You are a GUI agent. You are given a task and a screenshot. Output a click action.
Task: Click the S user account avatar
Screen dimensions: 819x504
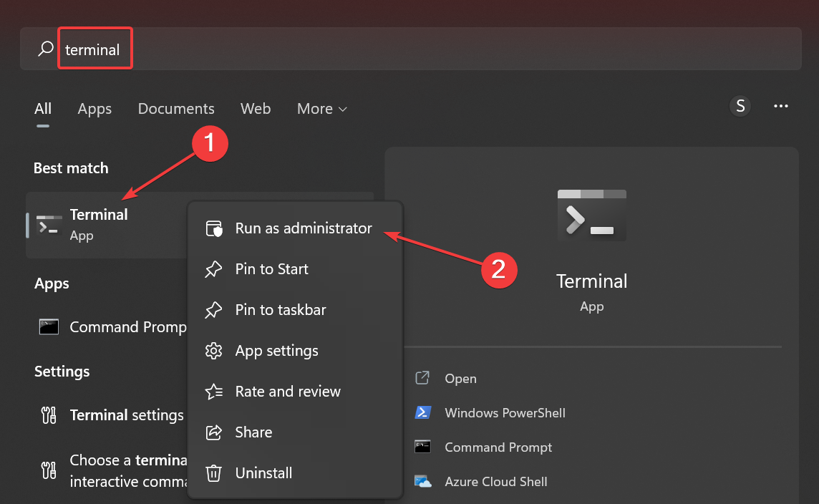(x=740, y=107)
